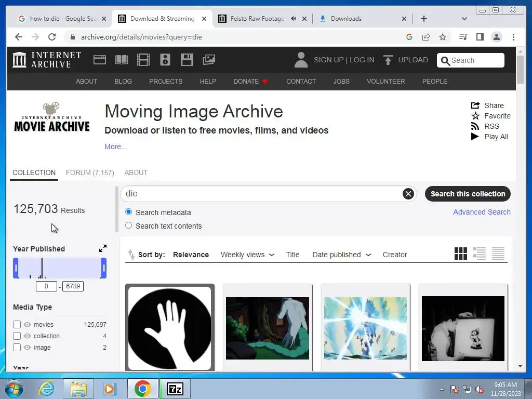Bookmark this tab with the star
This screenshot has width=532, height=399.
click(443, 37)
